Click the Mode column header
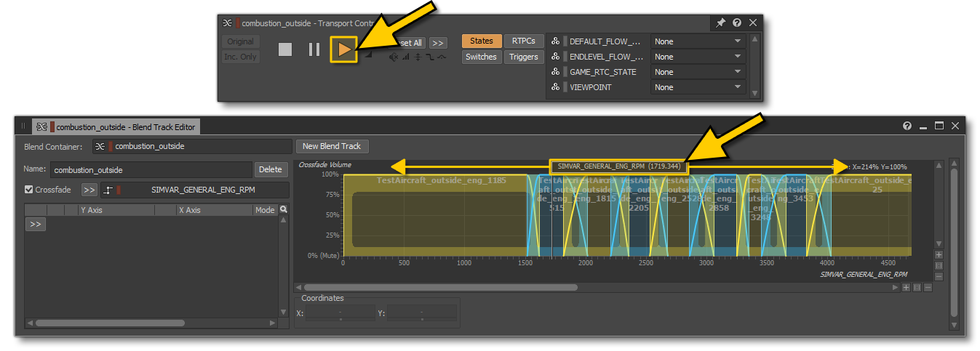 point(265,210)
